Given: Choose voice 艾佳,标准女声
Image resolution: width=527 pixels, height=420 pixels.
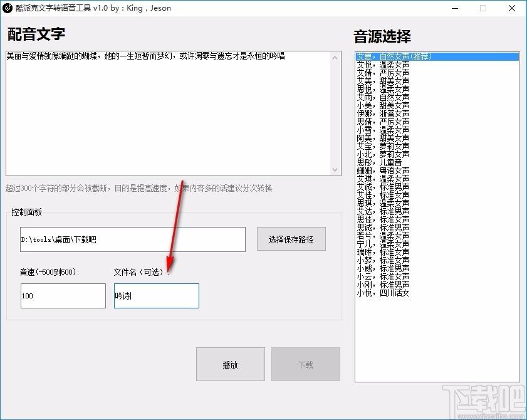Looking at the screenshot, I should click(437, 195).
